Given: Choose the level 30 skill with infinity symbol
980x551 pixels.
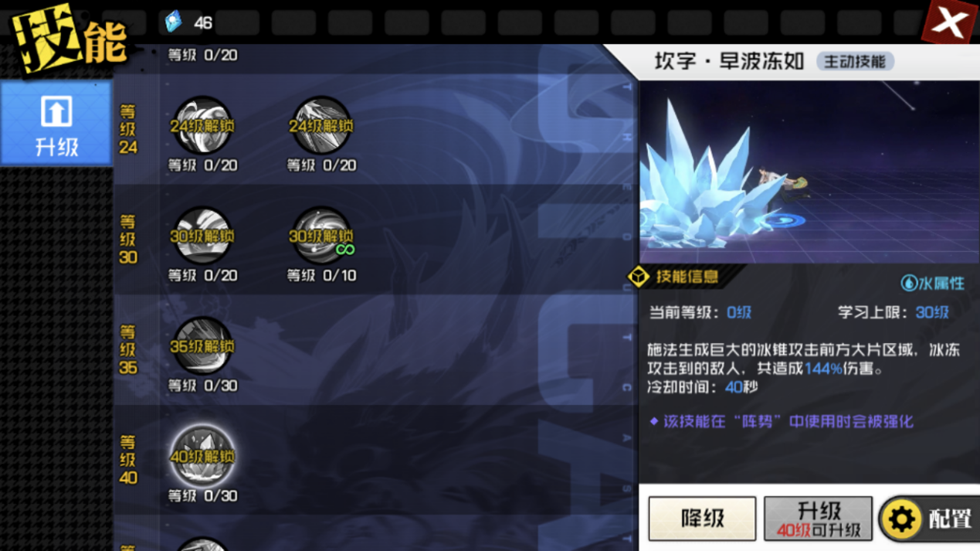Looking at the screenshot, I should pyautogui.click(x=321, y=236).
